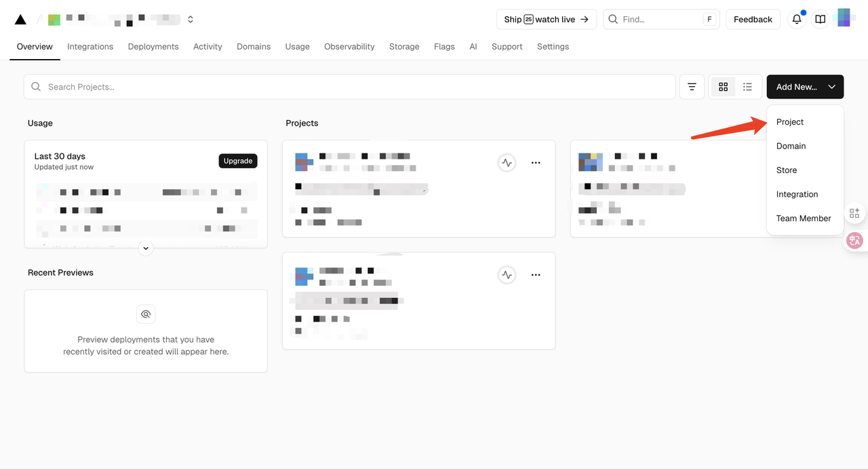Screen dimensions: 868x469
Task: Open three-dot menu on bottom project card
Action: pos(536,275)
